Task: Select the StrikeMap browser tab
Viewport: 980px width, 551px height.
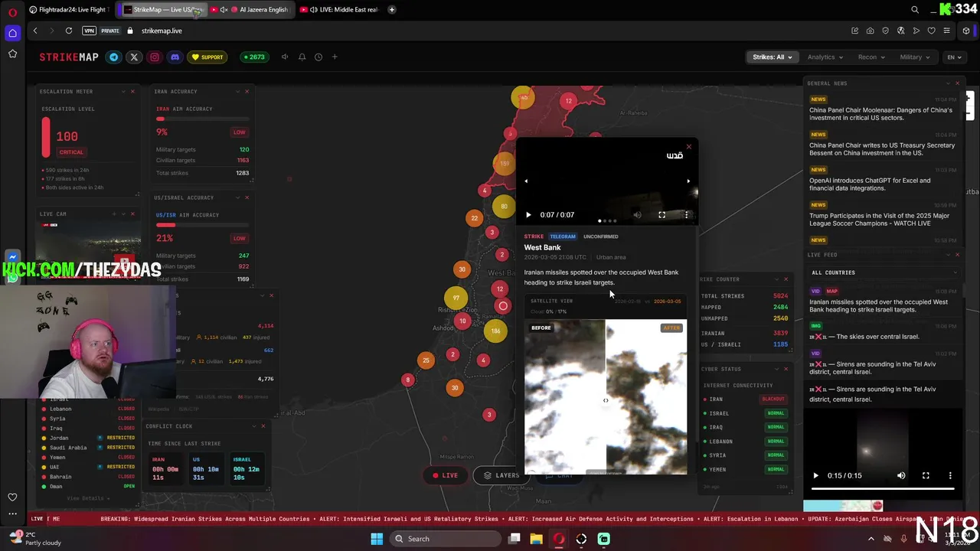Action: coord(162,9)
